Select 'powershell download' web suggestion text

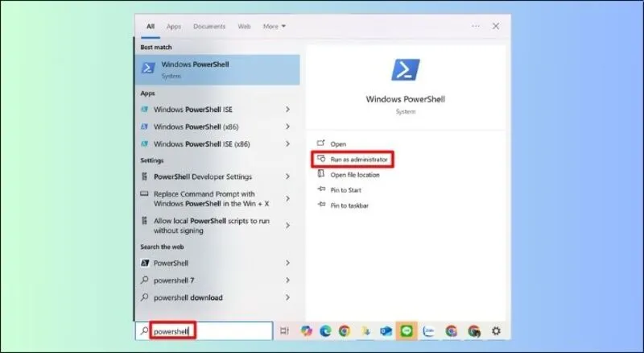tap(188, 297)
